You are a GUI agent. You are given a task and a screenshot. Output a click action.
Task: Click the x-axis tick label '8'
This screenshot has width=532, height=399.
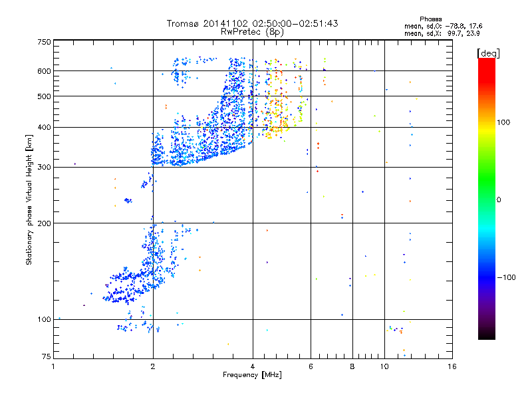(352, 366)
